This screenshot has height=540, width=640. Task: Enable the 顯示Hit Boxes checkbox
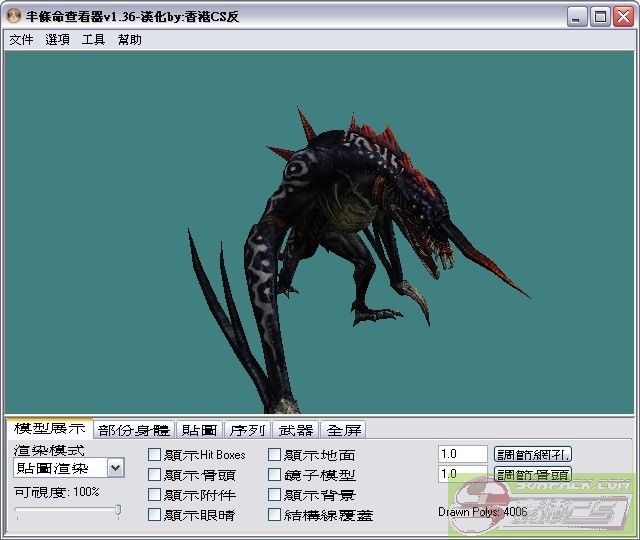pyautogui.click(x=154, y=455)
